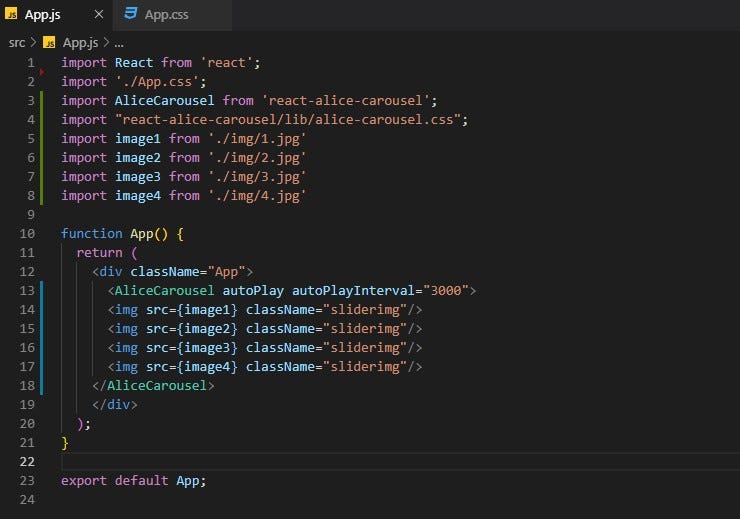Select the App.js breadcrumb item
This screenshot has height=519, width=740.
[x=81, y=43]
